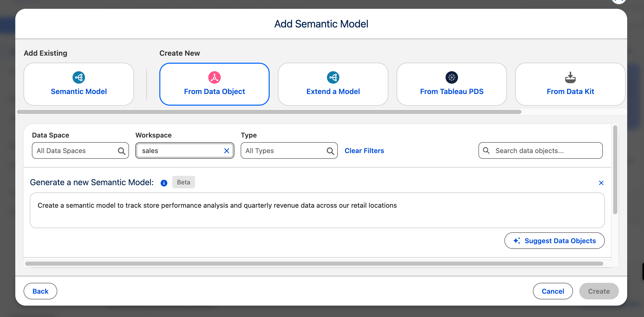Viewport: 644px width, 317px height.
Task: Select the Semantic Model existing card
Action: (79, 84)
